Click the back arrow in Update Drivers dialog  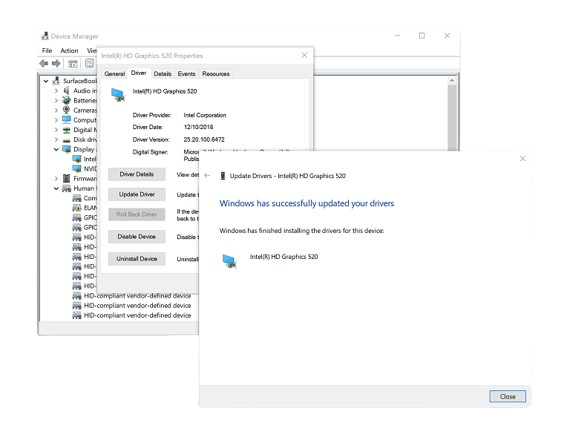tap(207, 175)
